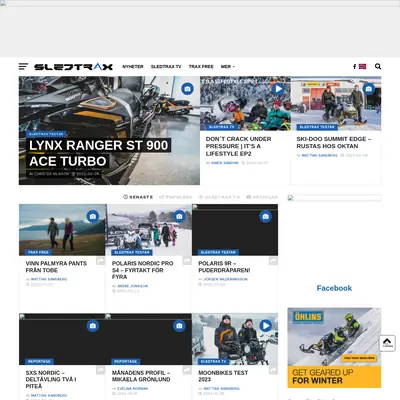This screenshot has height=400, width=400.
Task: Open Vinn Palmyra Pants från Tobe title
Action: (x=56, y=267)
